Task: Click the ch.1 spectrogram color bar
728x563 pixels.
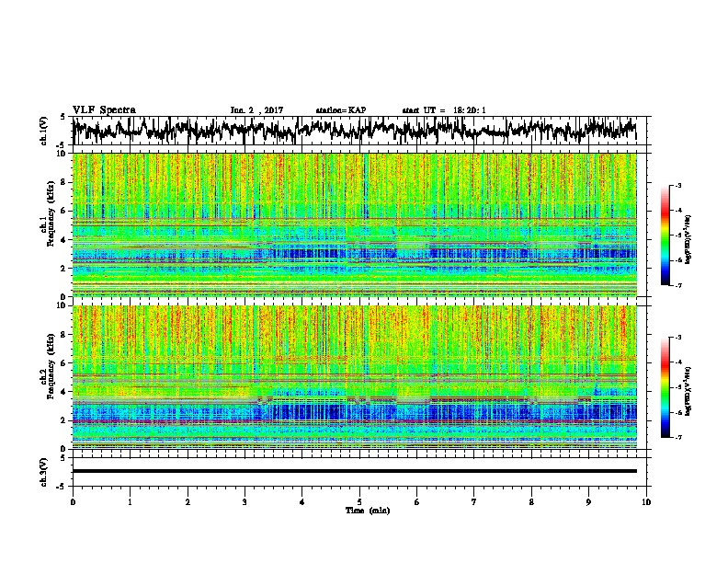Action: [x=665, y=236]
